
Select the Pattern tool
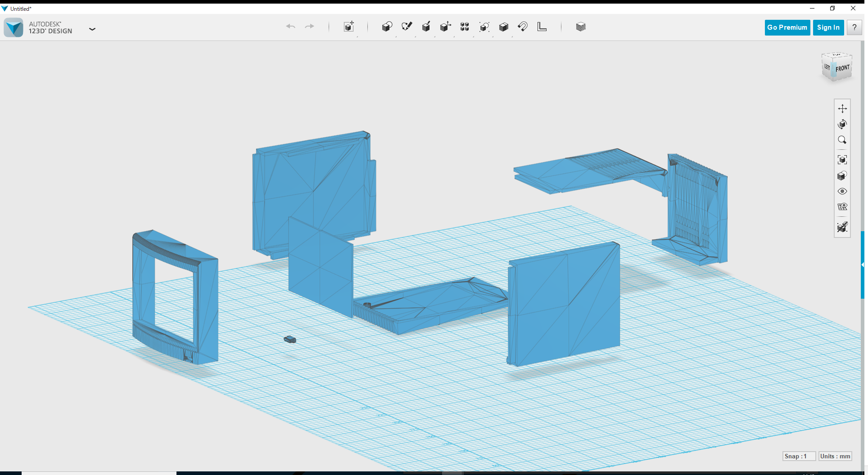(465, 27)
